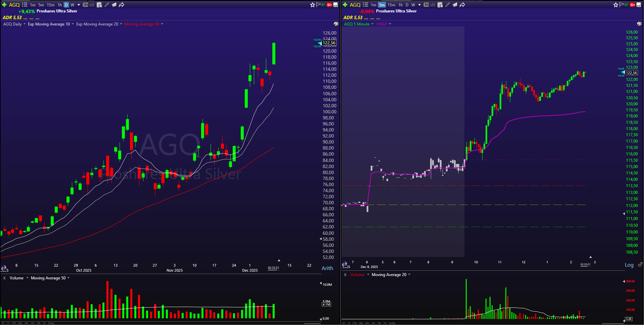Click the save disk icon in right chart
The image size is (644, 325).
[x=639, y=5]
